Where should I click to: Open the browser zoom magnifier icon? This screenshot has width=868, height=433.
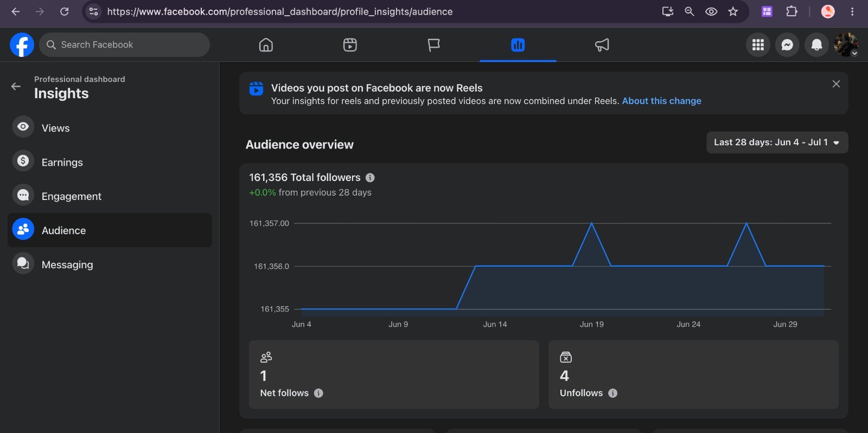[x=690, y=11]
